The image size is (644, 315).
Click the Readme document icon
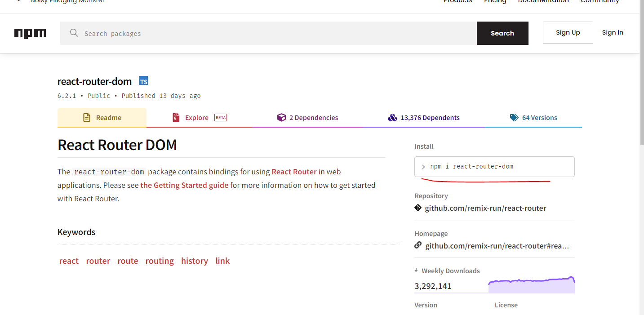pos(87,118)
